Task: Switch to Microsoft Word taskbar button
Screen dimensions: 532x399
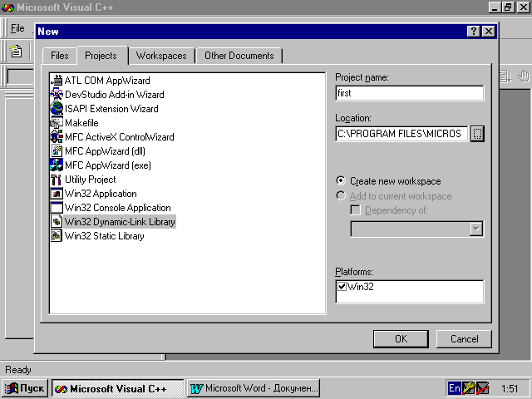Action: (254, 388)
